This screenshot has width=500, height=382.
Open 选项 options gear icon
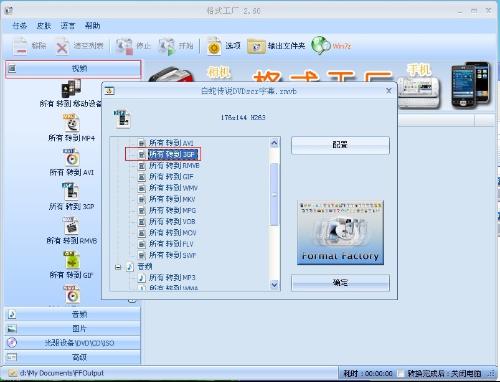point(214,46)
